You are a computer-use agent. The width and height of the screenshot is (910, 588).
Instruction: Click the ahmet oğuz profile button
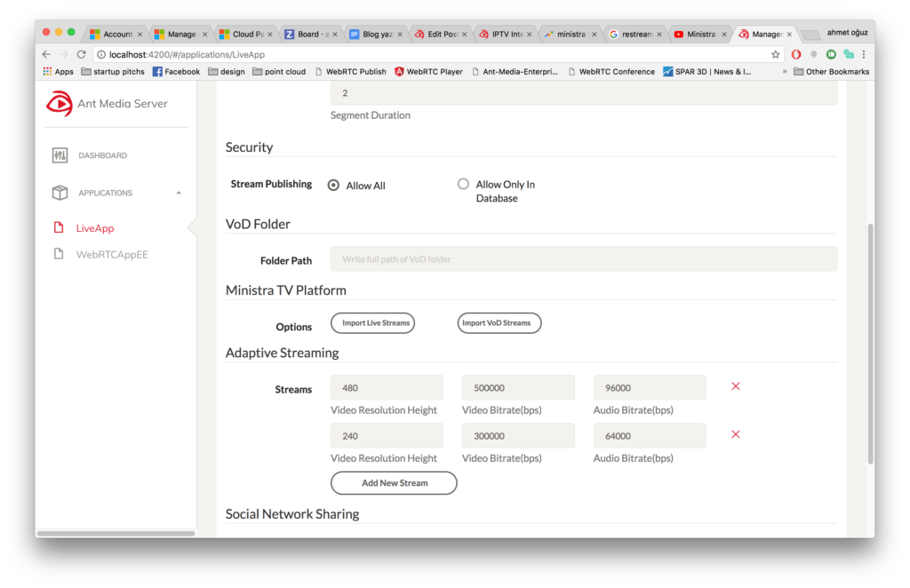click(x=847, y=33)
